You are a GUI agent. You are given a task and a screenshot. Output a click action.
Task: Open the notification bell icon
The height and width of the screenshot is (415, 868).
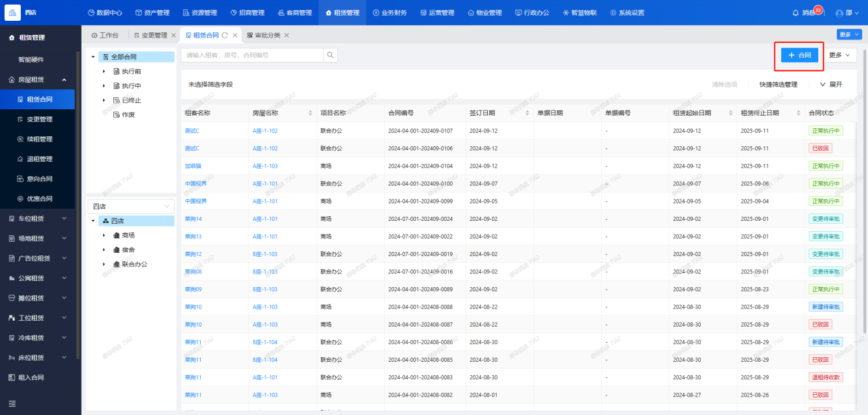point(796,13)
